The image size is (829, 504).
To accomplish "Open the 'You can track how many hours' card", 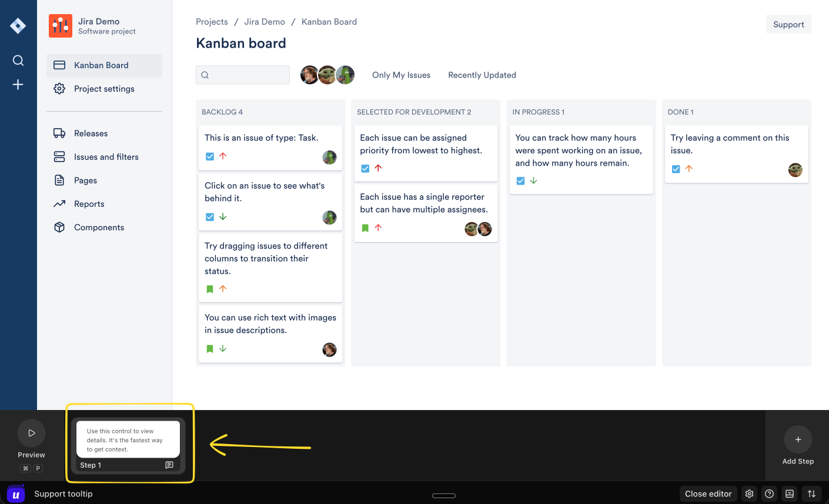I will coord(581,159).
